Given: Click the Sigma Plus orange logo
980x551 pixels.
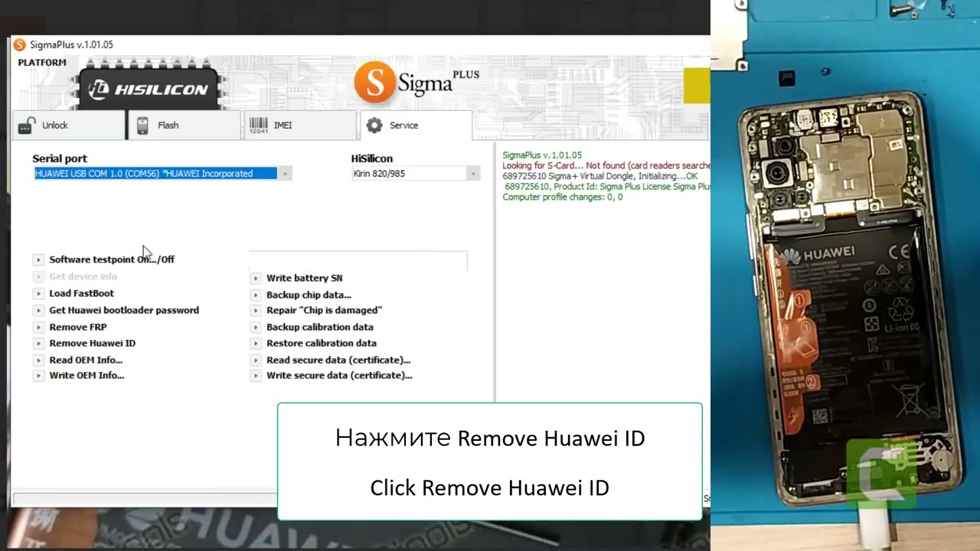Looking at the screenshot, I should click(x=374, y=82).
